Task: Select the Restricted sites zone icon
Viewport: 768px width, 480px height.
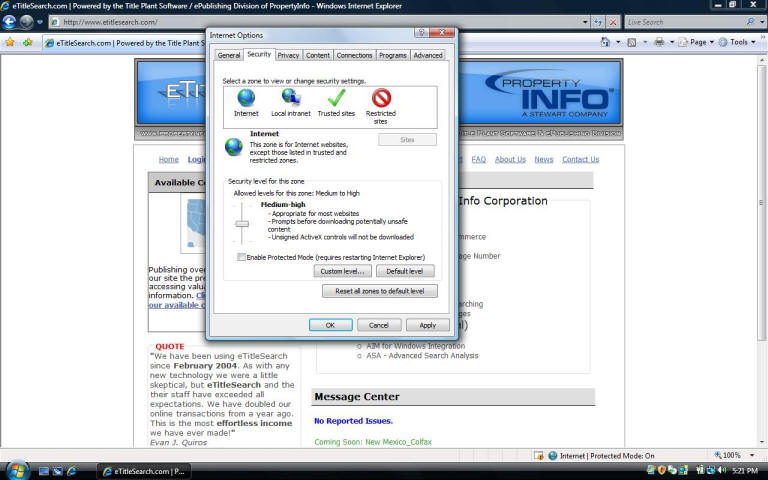Action: 381,97
